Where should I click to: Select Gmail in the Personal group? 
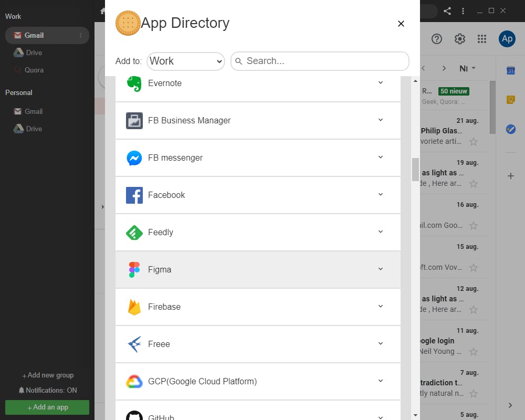pyautogui.click(x=28, y=111)
